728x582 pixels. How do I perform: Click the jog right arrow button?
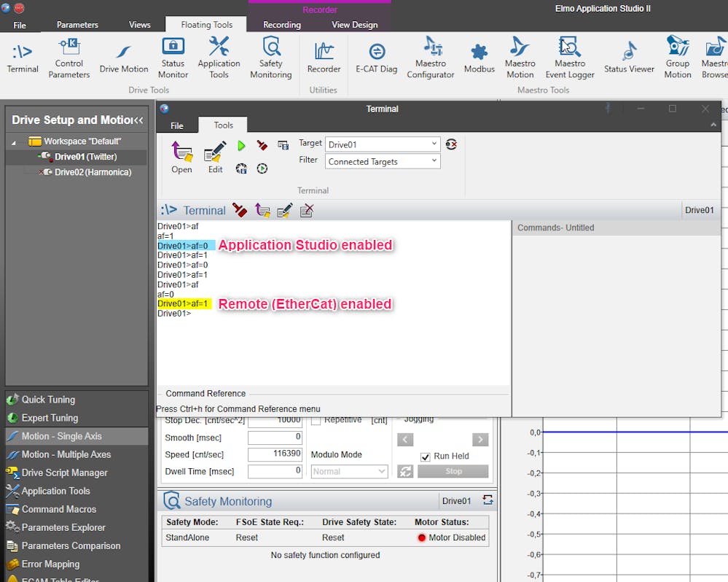pos(480,439)
